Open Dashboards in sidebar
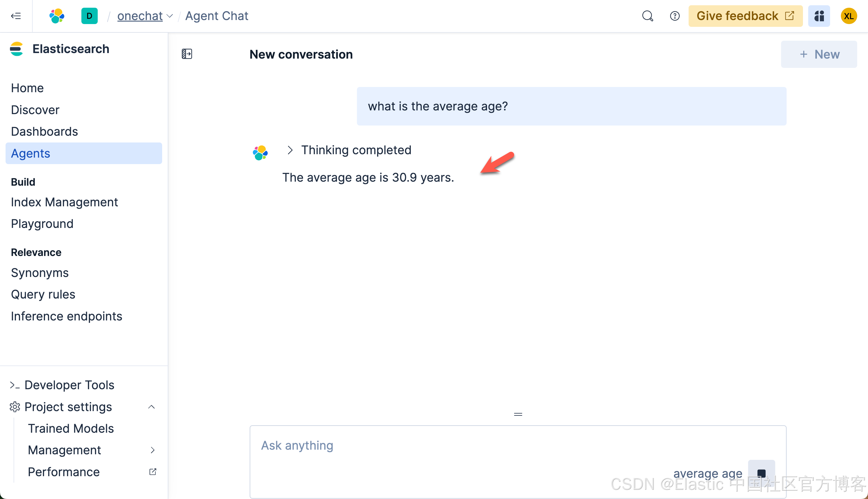 point(44,131)
